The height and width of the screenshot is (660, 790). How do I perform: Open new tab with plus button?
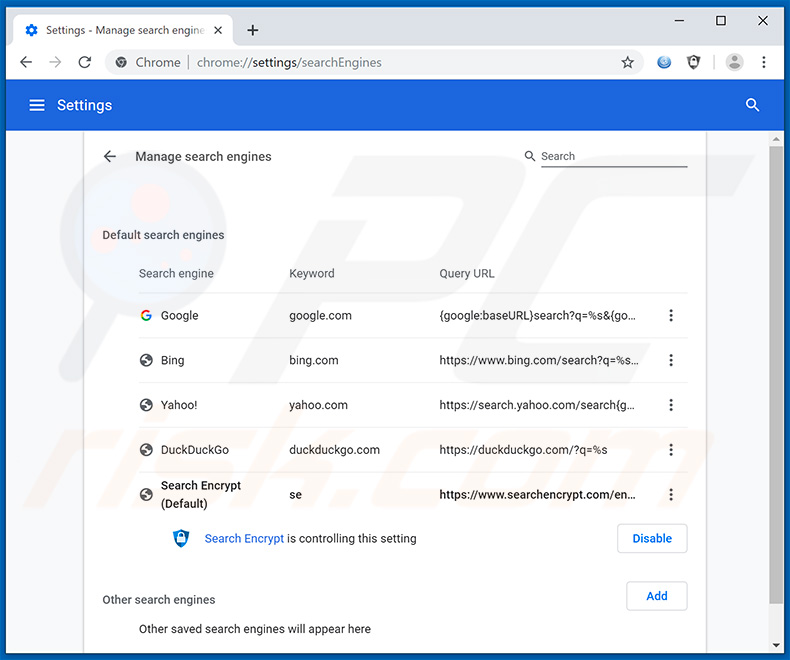point(253,30)
